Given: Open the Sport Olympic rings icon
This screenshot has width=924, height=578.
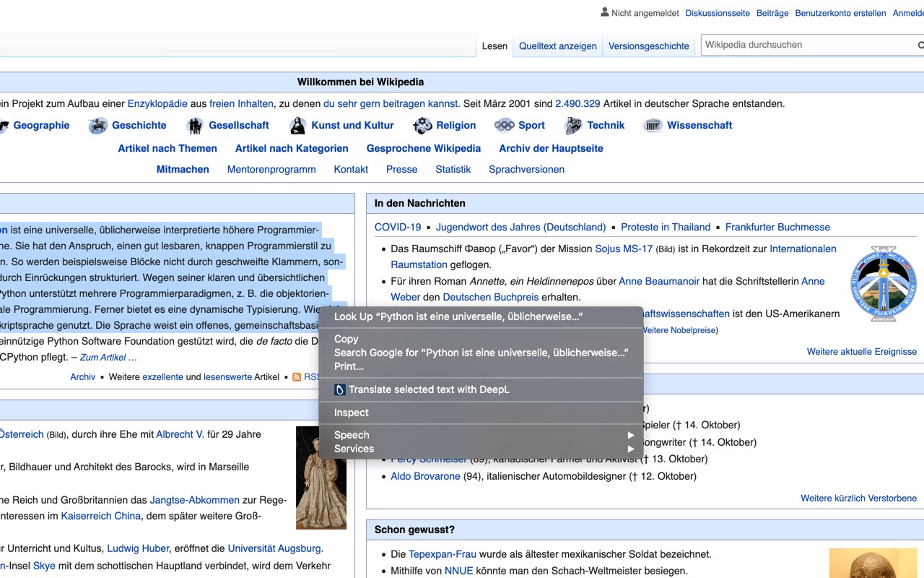Looking at the screenshot, I should click(x=504, y=126).
